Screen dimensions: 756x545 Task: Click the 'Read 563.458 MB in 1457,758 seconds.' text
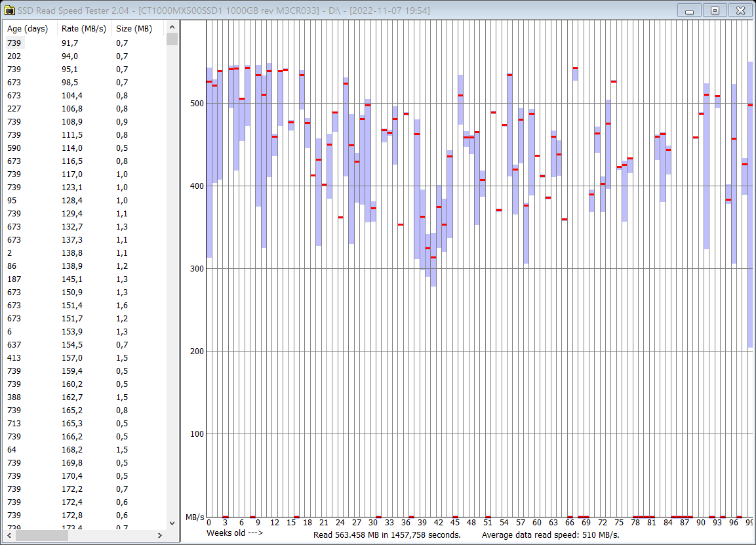coord(387,535)
